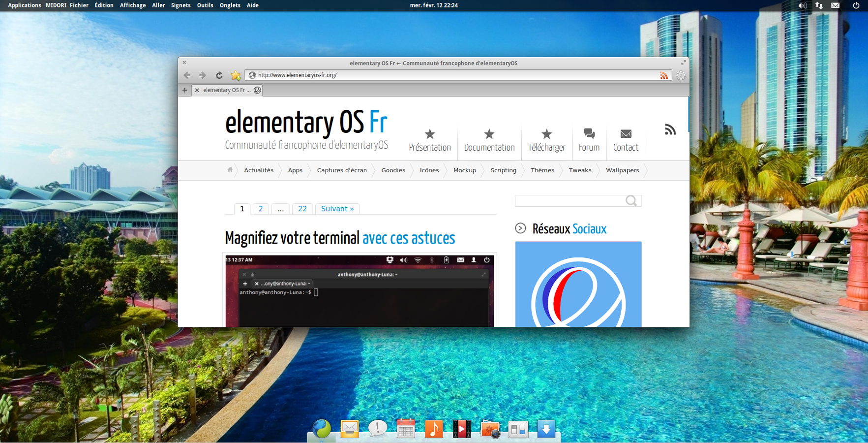Select the elementary OS Fr tab
Screen dimensions: 868x443
click(x=227, y=90)
